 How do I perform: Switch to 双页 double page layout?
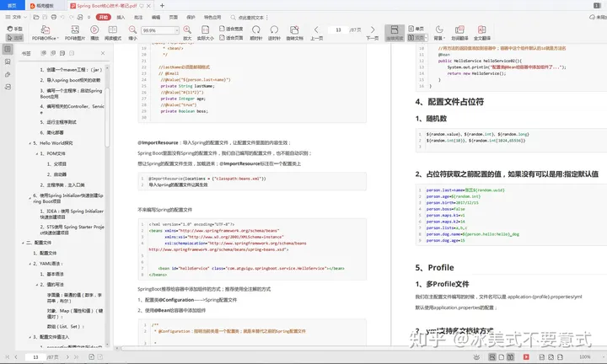[416, 38]
